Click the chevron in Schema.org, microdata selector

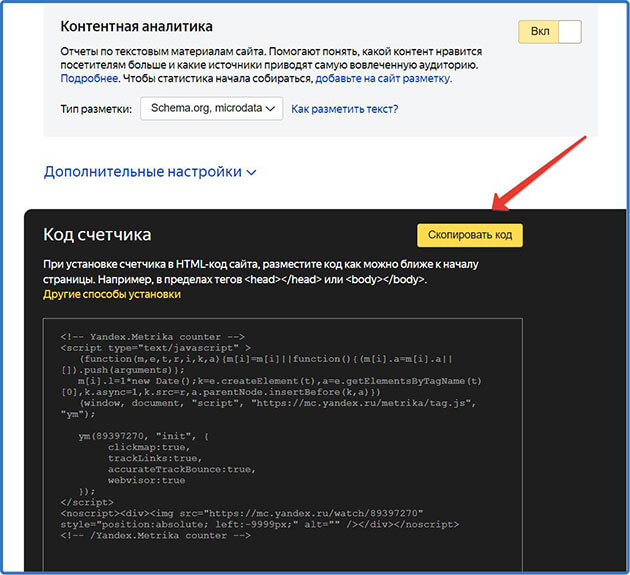[x=270, y=108]
